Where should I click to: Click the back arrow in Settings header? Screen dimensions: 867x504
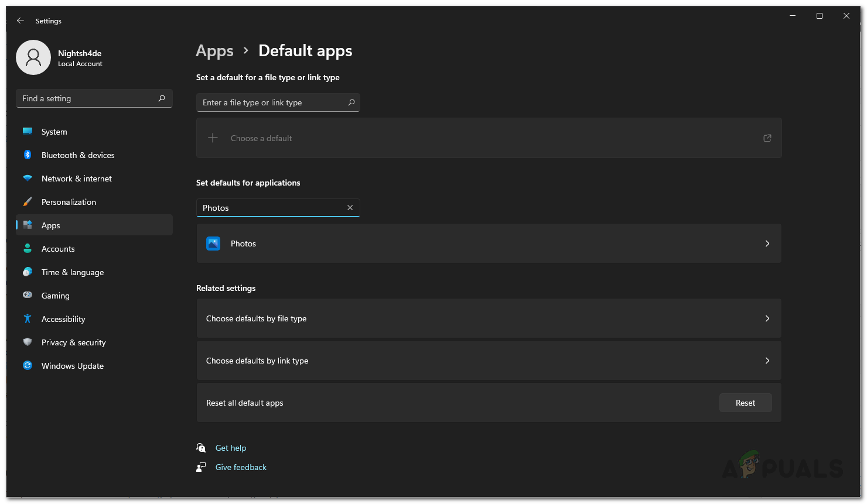(21, 20)
